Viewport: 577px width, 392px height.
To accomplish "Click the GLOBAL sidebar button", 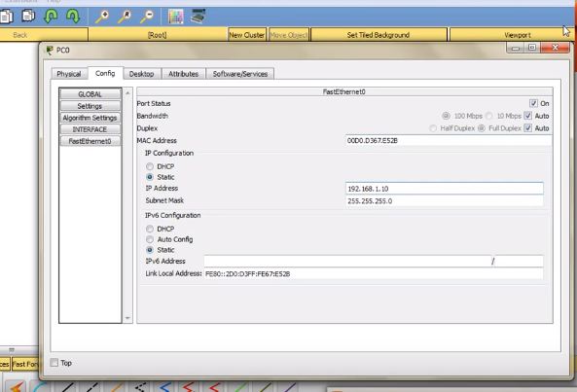I will 90,94.
